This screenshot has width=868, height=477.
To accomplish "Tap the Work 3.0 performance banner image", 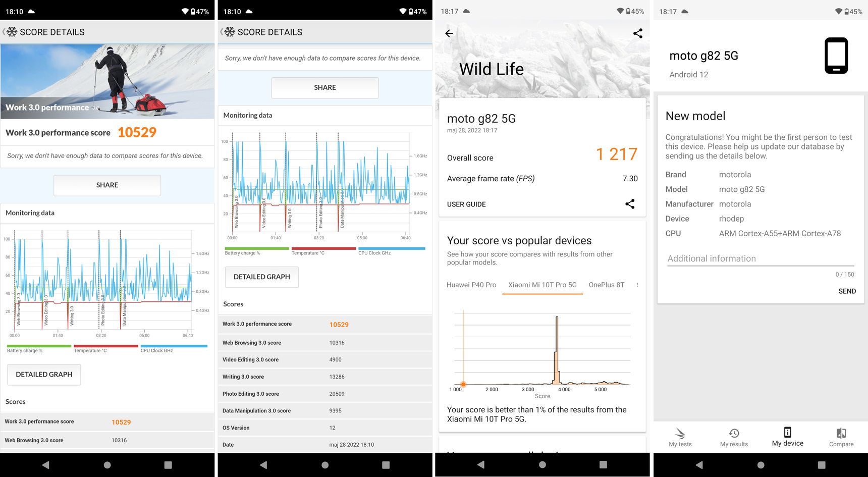I will (107, 81).
